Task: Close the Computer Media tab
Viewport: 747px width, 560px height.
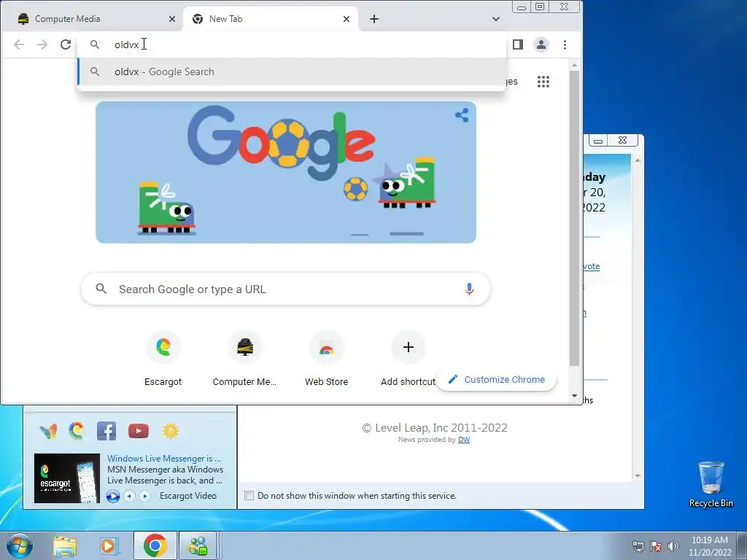Action: pos(172,19)
